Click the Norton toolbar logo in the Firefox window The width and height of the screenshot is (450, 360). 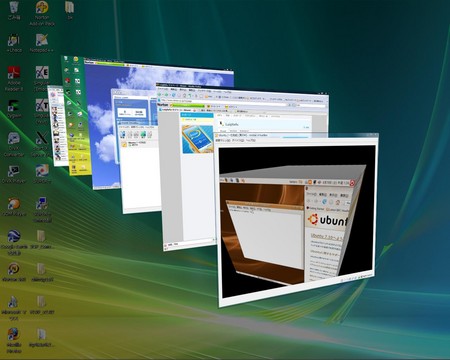tap(163, 104)
